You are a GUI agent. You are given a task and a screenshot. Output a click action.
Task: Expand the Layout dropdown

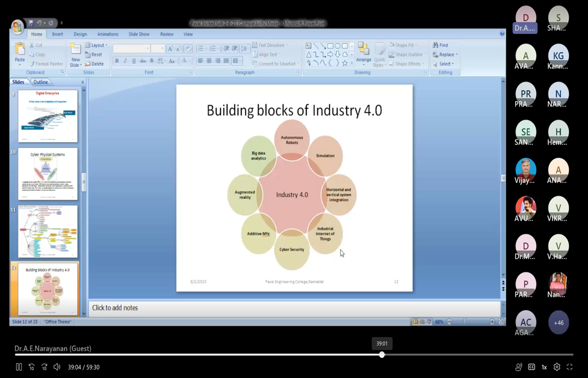tap(96, 45)
